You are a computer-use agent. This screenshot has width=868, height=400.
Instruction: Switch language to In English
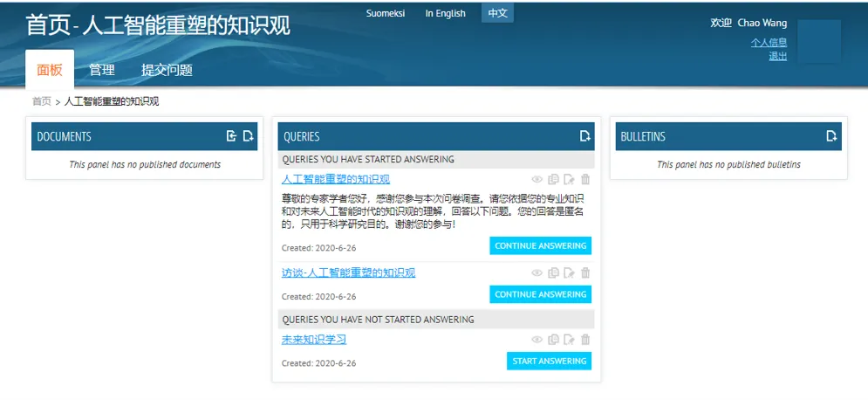[445, 14]
